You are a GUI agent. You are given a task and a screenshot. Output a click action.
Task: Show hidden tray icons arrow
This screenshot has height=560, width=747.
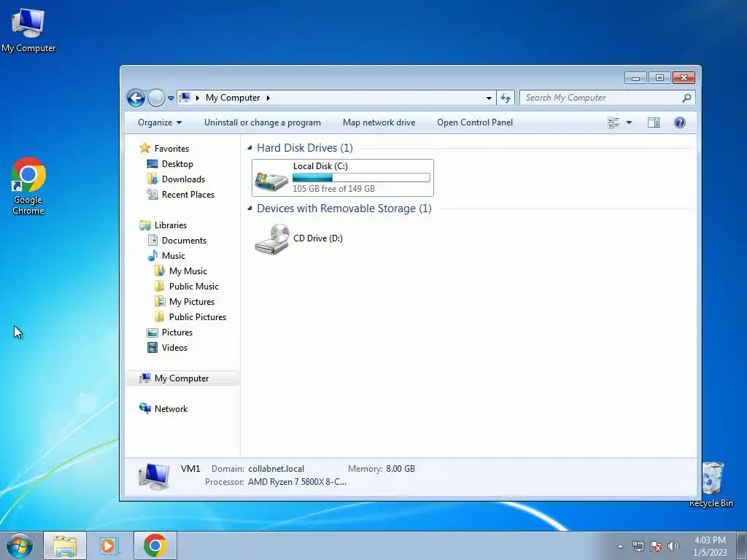tap(620, 546)
